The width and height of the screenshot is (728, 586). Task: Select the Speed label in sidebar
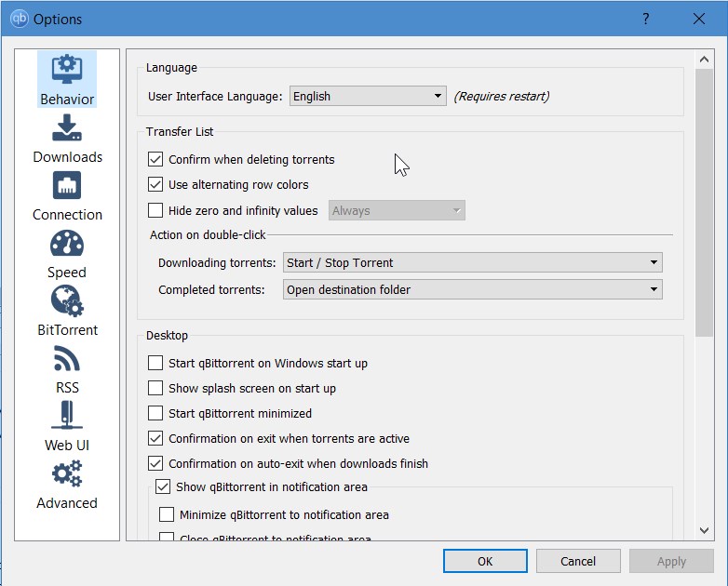(x=67, y=273)
